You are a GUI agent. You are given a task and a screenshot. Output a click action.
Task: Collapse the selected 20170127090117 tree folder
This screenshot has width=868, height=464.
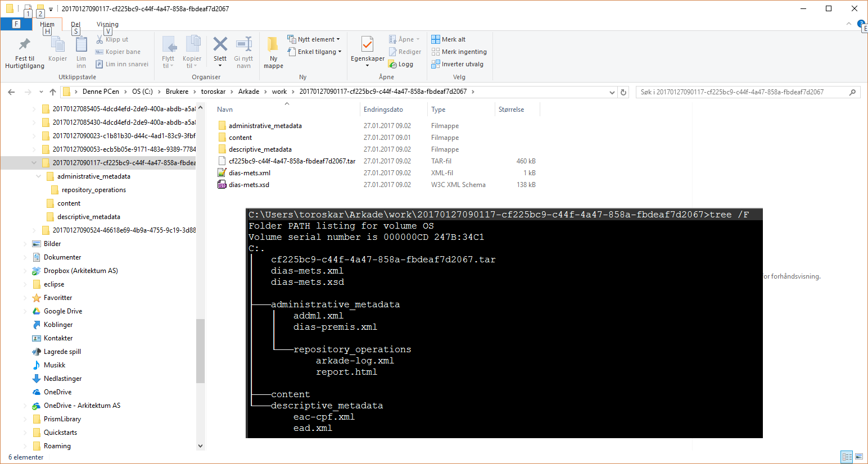point(34,163)
